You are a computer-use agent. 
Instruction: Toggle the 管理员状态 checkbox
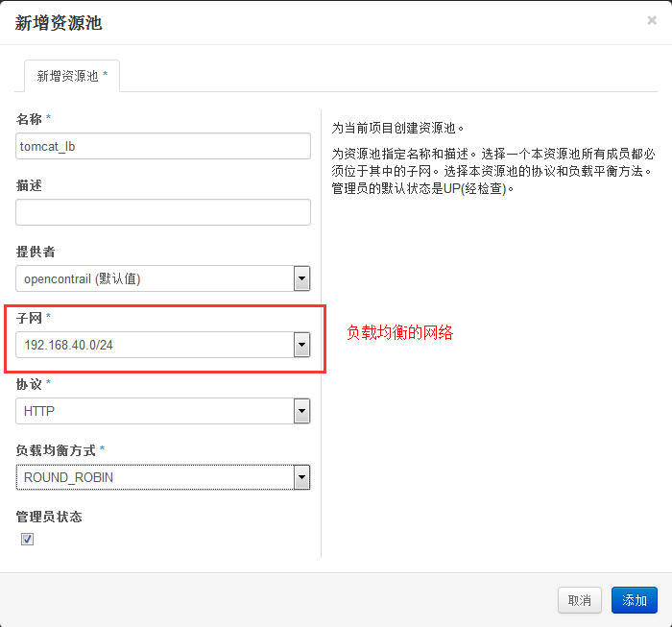coord(27,540)
